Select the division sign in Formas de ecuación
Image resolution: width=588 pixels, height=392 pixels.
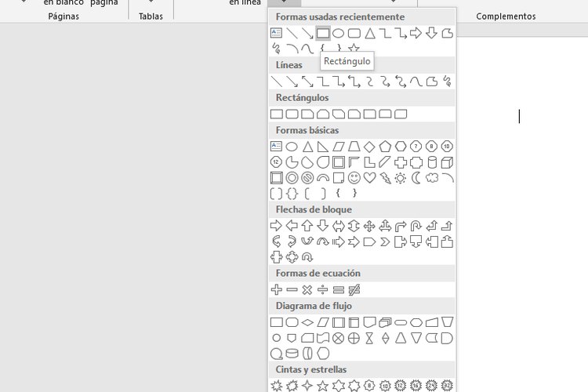[323, 289]
